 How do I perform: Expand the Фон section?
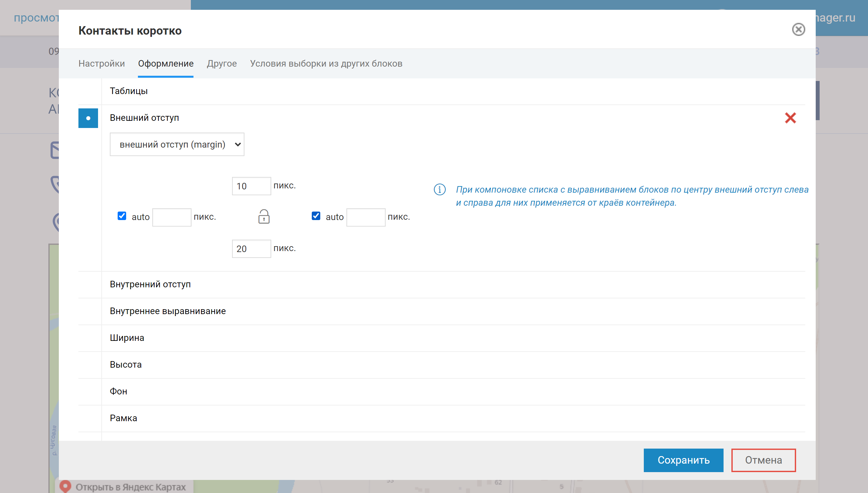pyautogui.click(x=119, y=391)
